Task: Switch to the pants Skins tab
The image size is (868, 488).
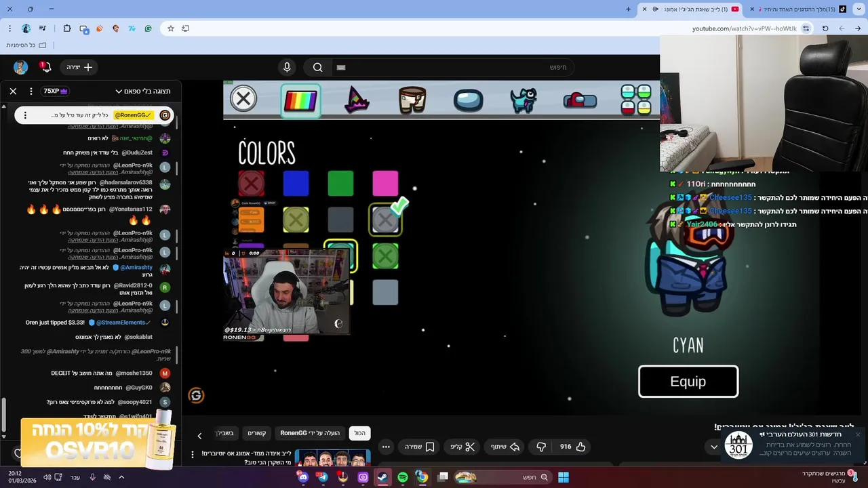Action: tap(412, 100)
